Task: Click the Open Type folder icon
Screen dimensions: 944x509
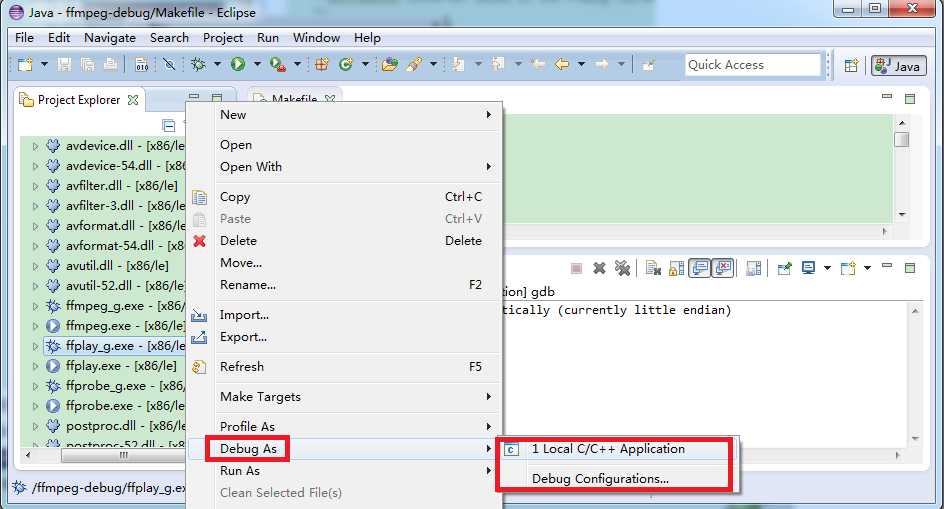Action: tap(390, 64)
